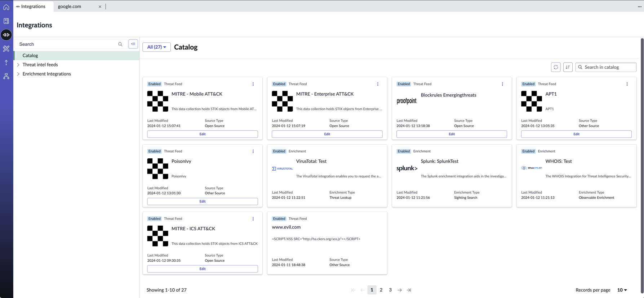Click the proofpoint logo on Blockrules card
Screen dimensions: 644x298
pos(407,101)
